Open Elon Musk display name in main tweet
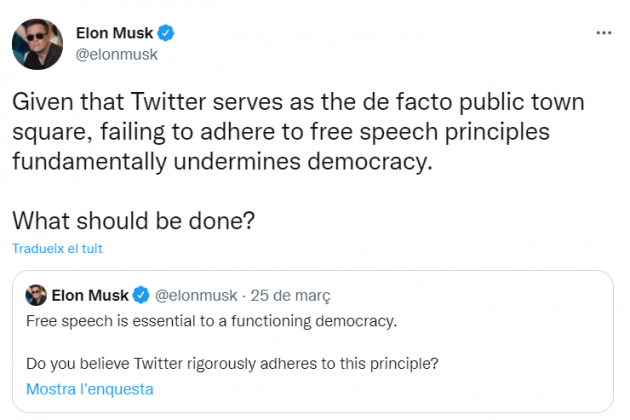 (115, 32)
